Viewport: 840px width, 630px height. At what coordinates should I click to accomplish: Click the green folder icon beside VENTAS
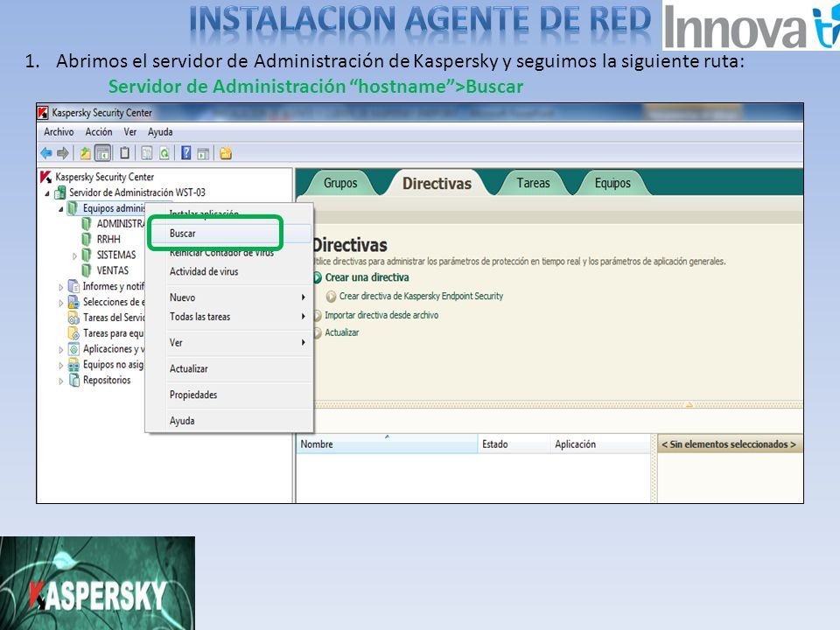pyautogui.click(x=87, y=270)
